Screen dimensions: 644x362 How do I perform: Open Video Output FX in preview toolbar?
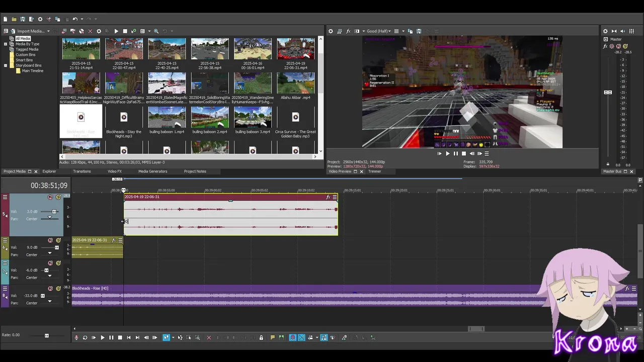coord(348,31)
